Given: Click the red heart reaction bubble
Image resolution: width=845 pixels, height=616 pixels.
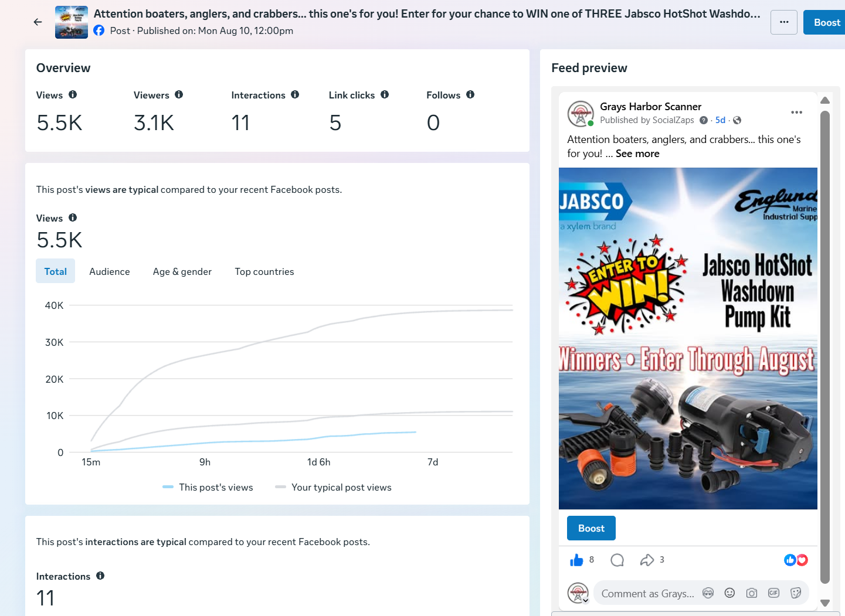Looking at the screenshot, I should click(x=802, y=560).
